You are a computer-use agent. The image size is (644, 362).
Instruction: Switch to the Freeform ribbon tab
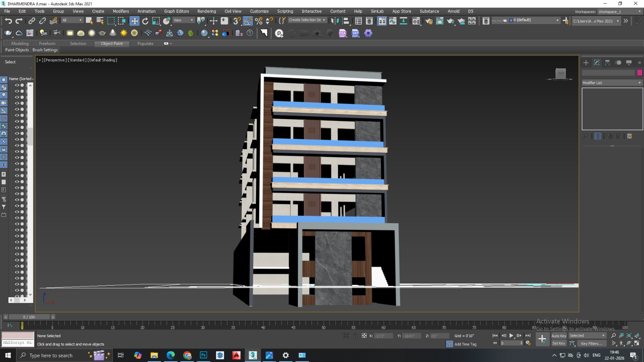coord(47,43)
